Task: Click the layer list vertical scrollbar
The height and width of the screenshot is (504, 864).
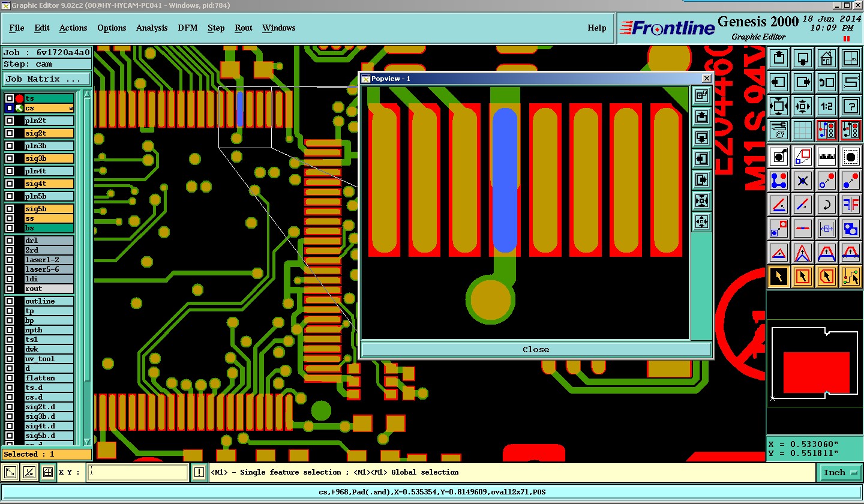Action: [x=88, y=240]
